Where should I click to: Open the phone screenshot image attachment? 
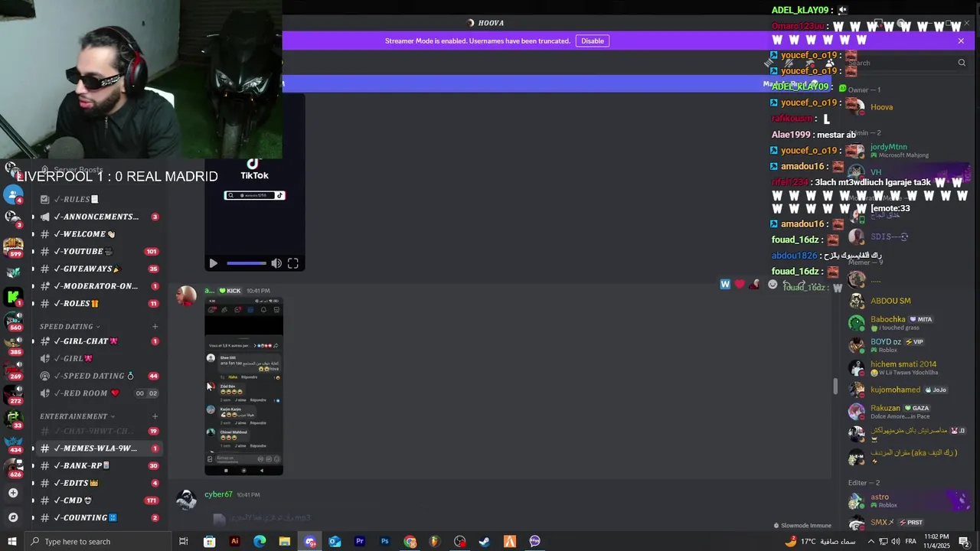tap(243, 386)
